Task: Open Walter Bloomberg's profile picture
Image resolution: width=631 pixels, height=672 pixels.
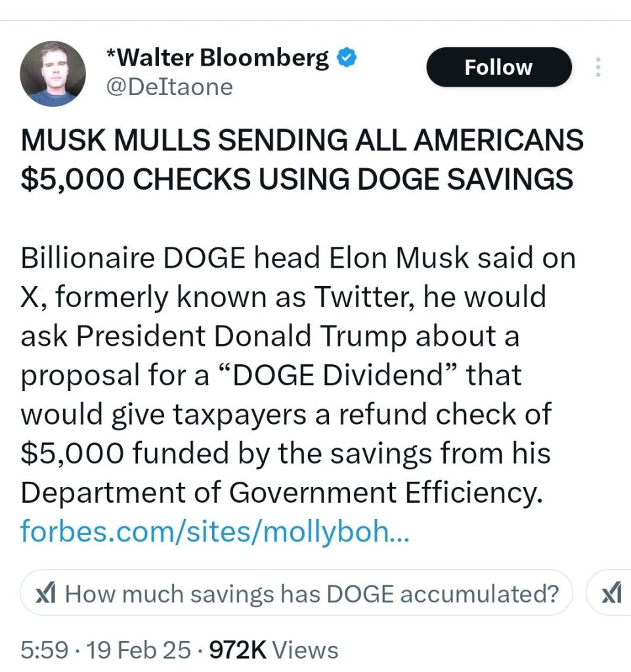Action: pyautogui.click(x=53, y=73)
